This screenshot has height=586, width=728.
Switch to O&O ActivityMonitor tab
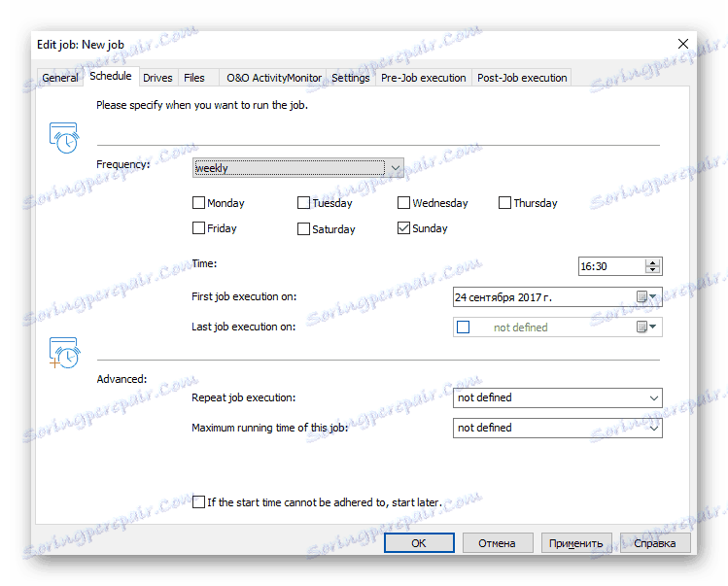274,78
